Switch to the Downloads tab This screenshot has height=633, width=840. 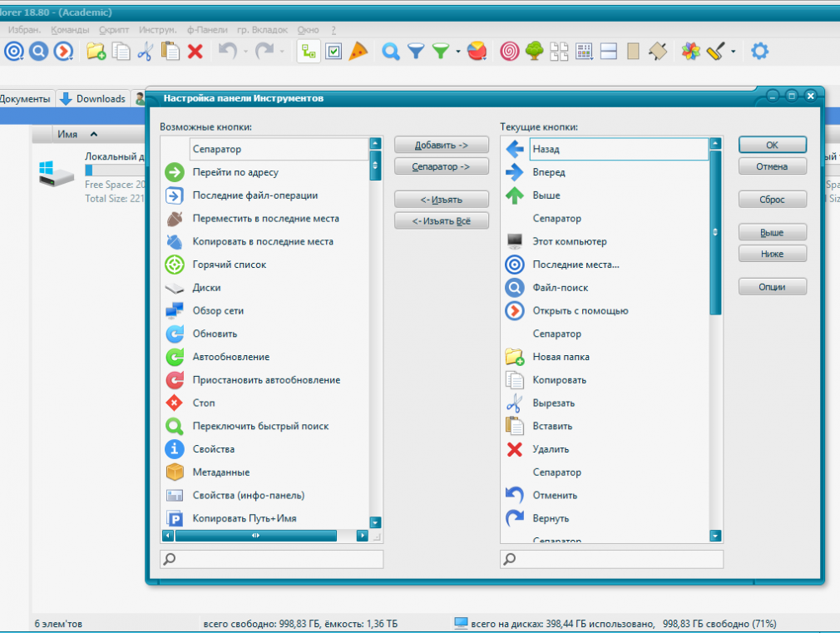point(93,99)
